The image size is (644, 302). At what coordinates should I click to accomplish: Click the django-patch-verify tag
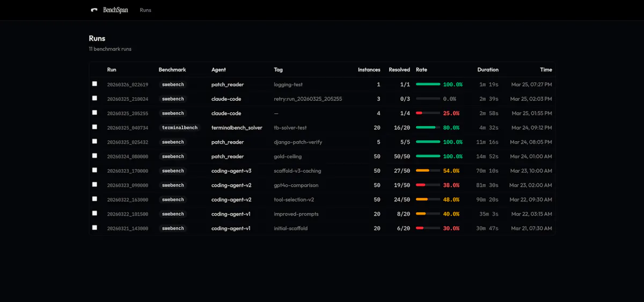coord(298,142)
